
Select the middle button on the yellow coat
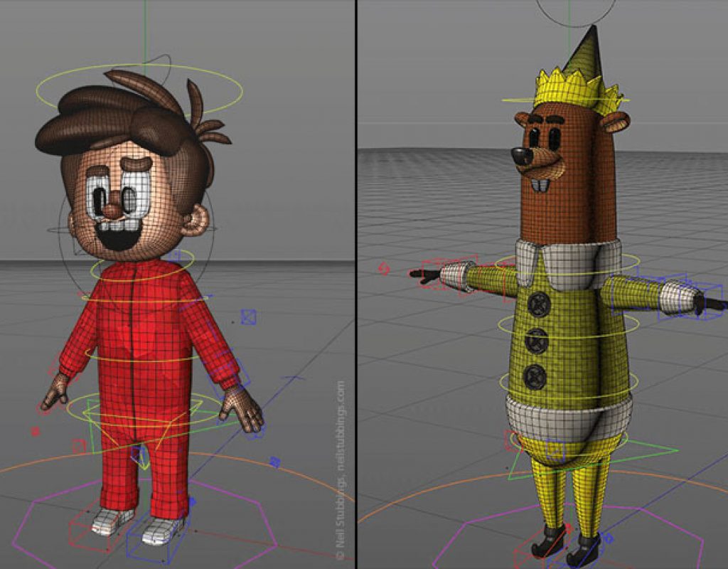[x=537, y=341]
